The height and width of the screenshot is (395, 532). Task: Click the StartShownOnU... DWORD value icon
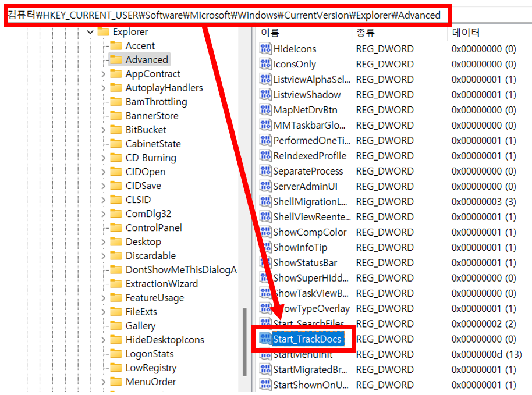pyautogui.click(x=265, y=385)
